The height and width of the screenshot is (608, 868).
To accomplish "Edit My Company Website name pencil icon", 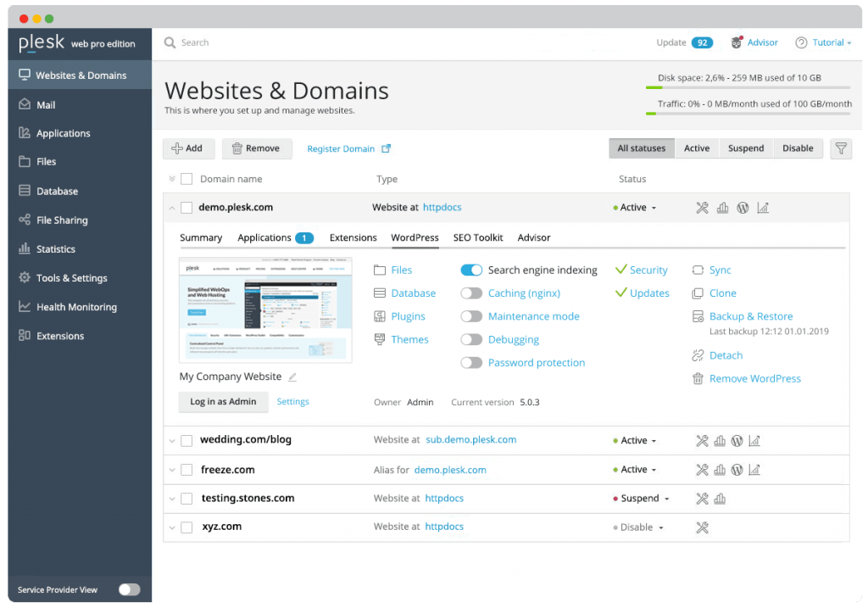I will [292, 377].
